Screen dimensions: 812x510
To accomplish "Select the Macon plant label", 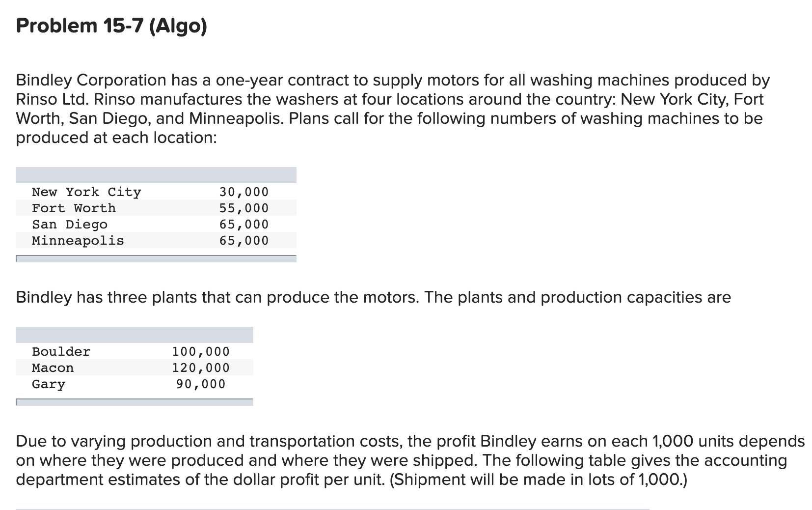I will [x=53, y=368].
